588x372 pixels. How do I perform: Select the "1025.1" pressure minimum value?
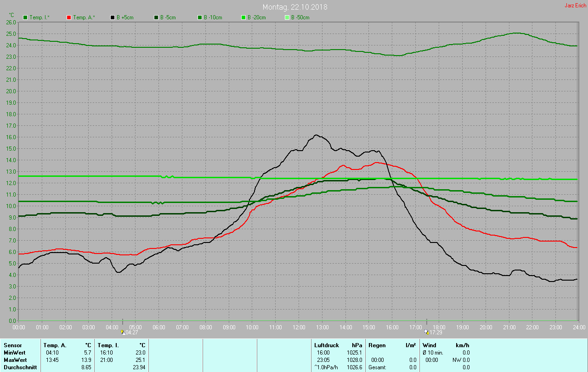(x=354, y=352)
